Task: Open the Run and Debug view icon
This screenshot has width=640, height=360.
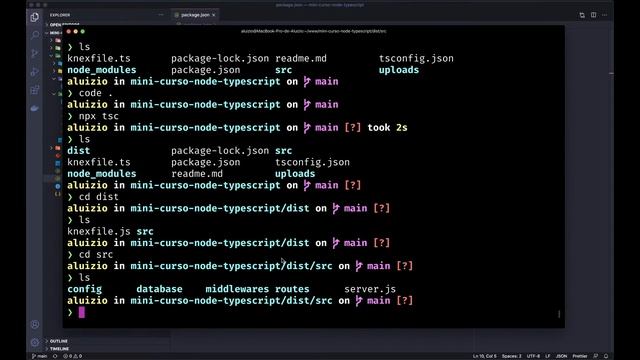Action: [x=35, y=72]
